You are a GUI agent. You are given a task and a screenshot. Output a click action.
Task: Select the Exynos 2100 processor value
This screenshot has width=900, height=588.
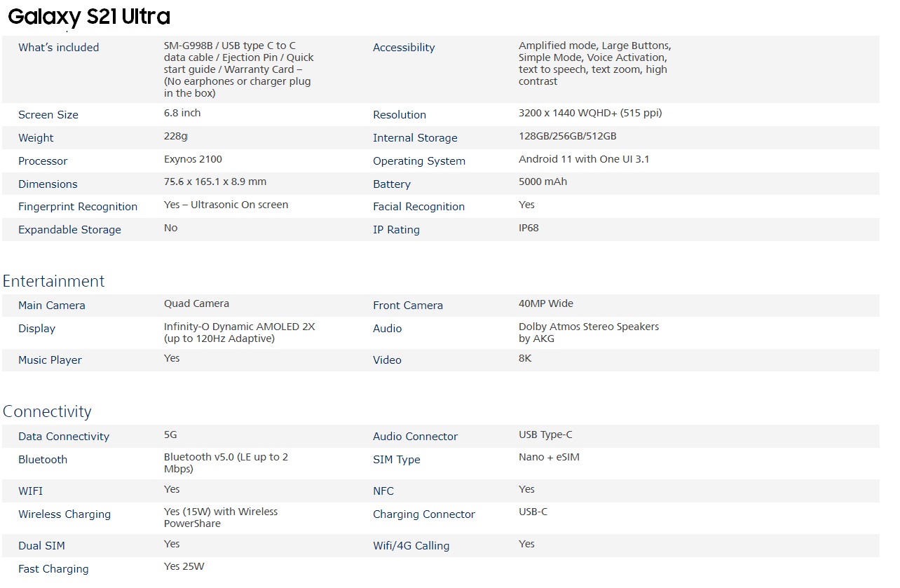(x=193, y=159)
